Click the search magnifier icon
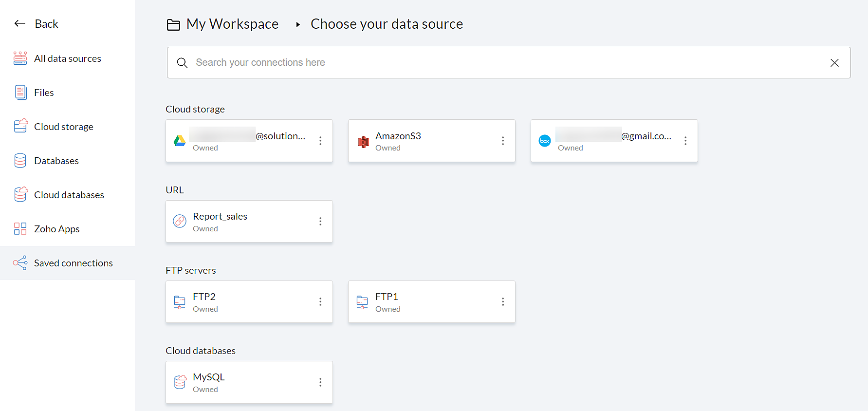Image resolution: width=868 pixels, height=411 pixels. tap(182, 63)
